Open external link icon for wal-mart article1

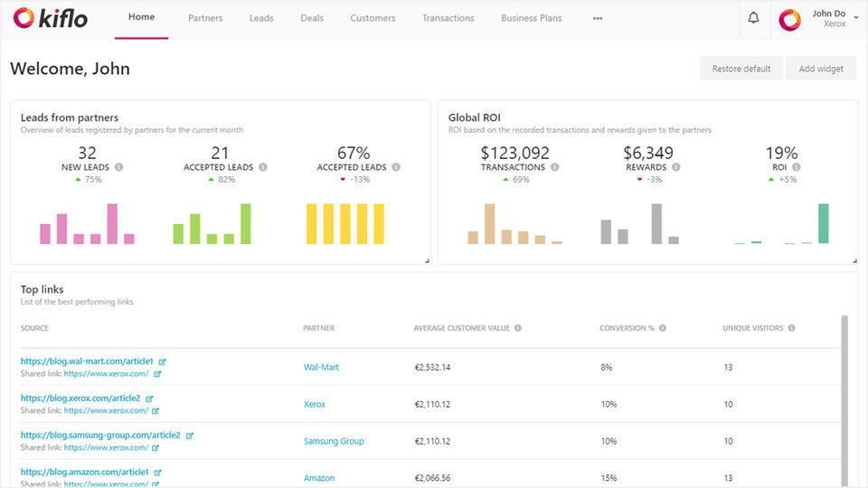pyautogui.click(x=162, y=361)
